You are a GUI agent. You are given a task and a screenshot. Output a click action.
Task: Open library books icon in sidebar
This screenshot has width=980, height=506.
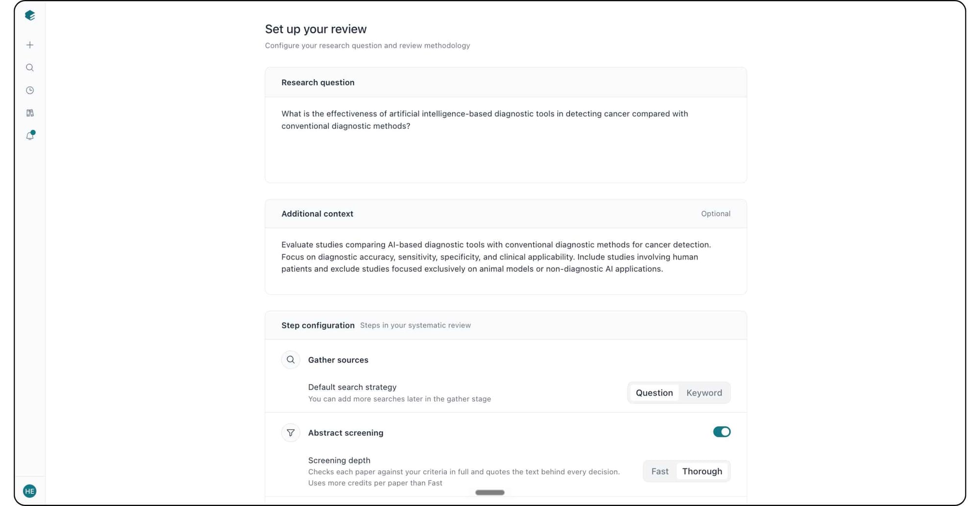[x=30, y=113]
